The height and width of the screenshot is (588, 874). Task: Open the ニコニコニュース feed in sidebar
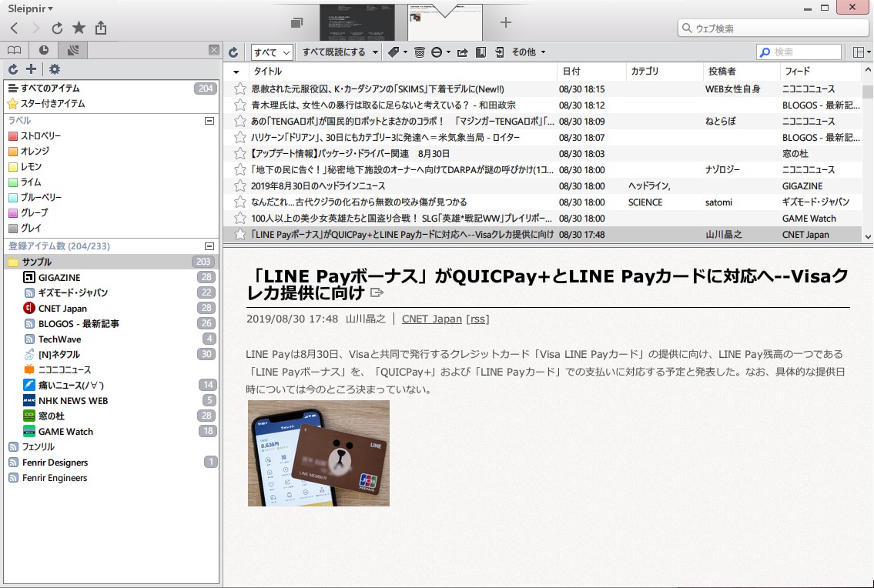112,369
